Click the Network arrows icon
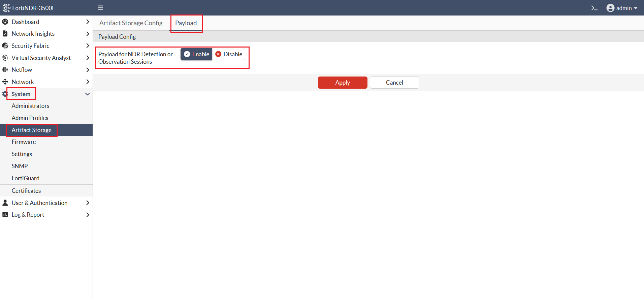 5,82
